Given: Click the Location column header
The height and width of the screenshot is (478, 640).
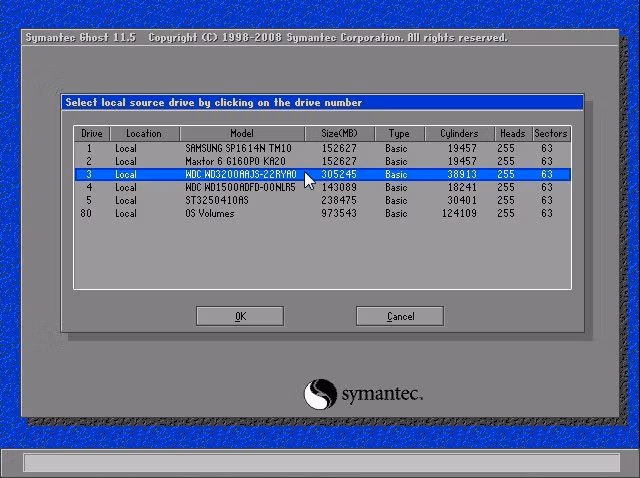Looking at the screenshot, I should point(144,133).
